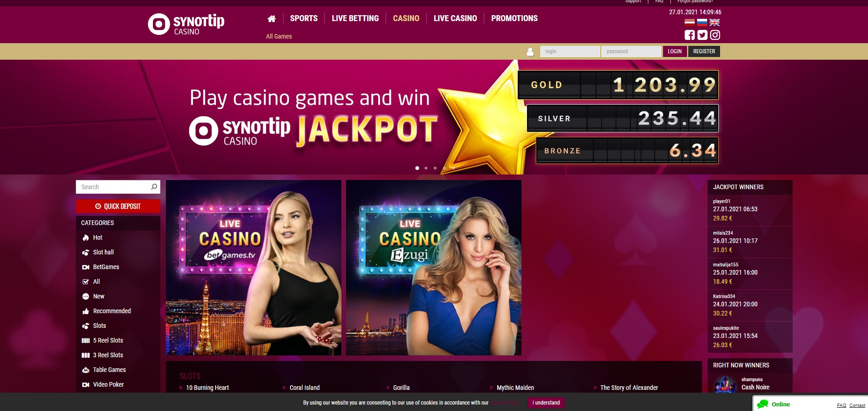868x411 pixels.
Task: Select the Latvian flag language icon
Action: pos(690,23)
